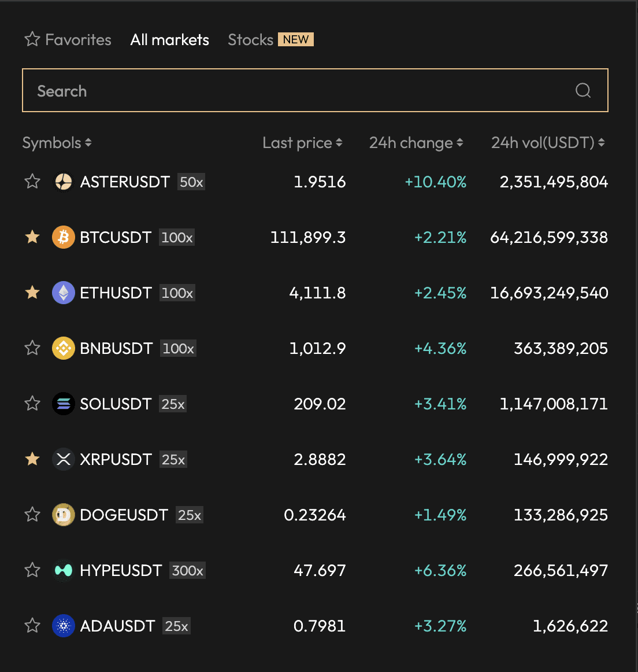Sort the list by Symbols column
638x672 pixels.
(x=57, y=143)
